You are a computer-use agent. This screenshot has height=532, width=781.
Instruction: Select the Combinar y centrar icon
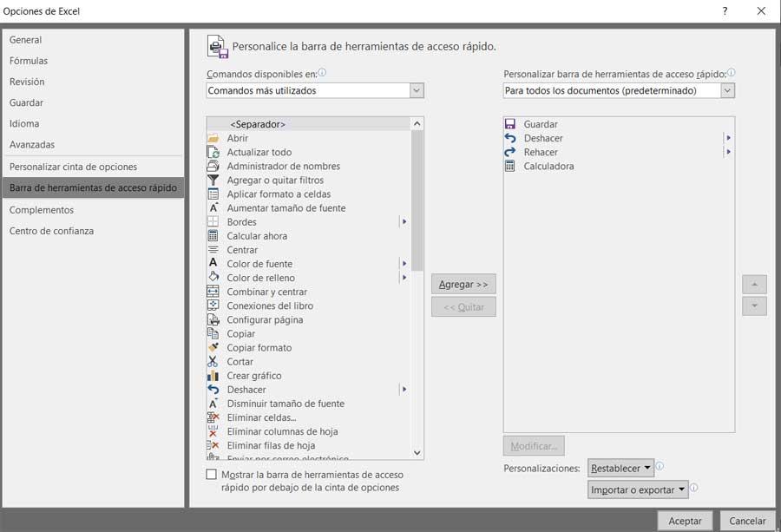tap(213, 292)
